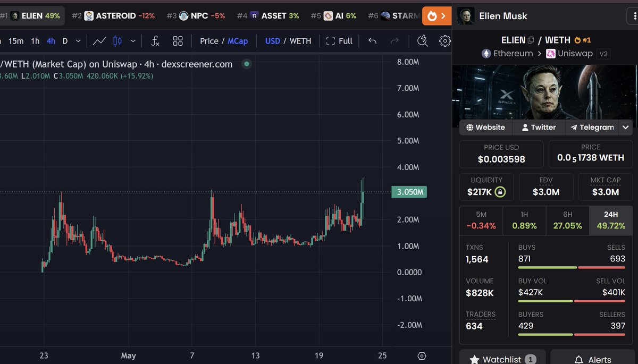The image size is (638, 364).
Task: Click the Full screen expand icon
Action: (x=330, y=41)
